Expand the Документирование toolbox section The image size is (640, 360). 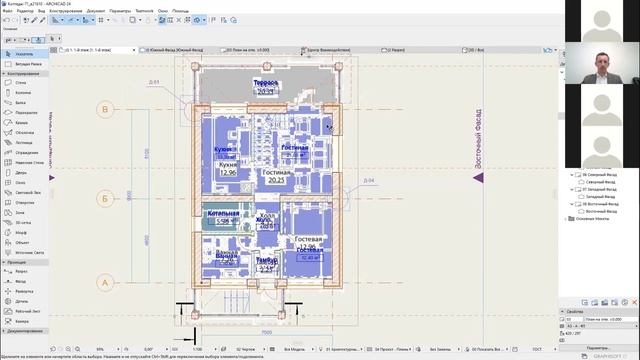[4, 331]
